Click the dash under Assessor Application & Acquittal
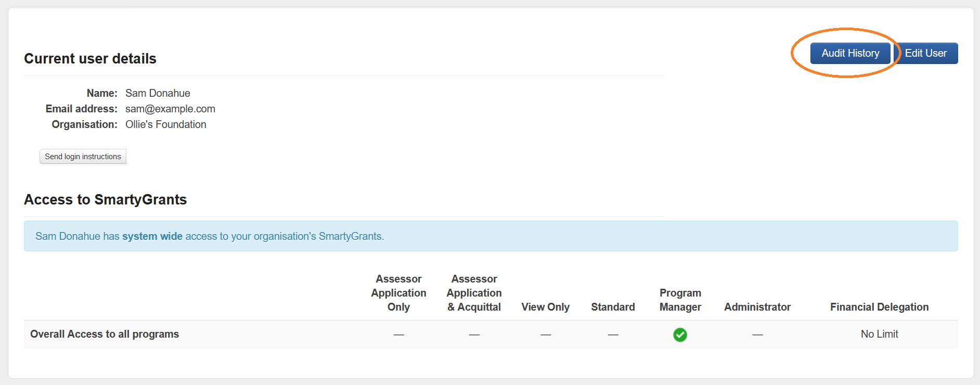 coord(474,335)
